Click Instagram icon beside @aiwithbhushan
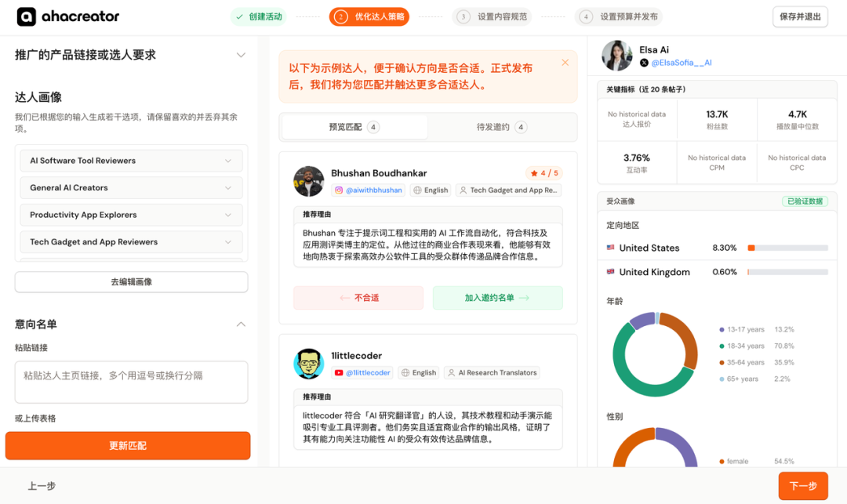The height and width of the screenshot is (504, 847). pos(339,190)
